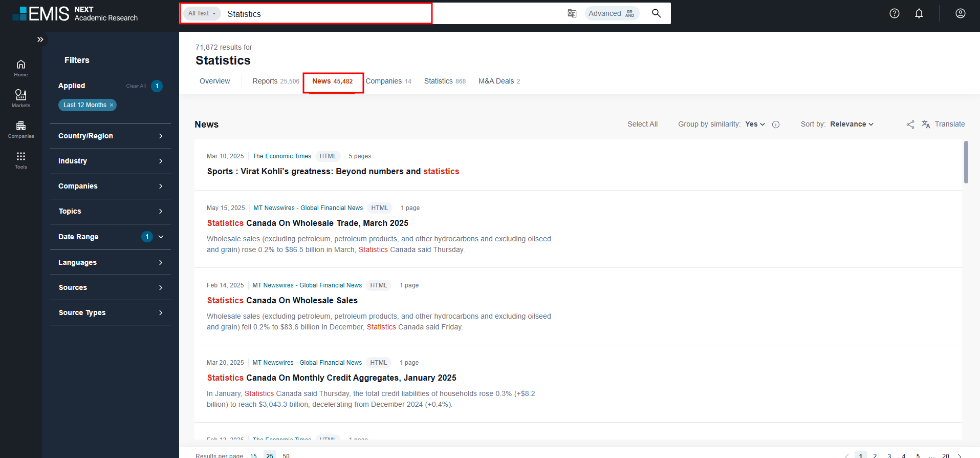Click the results list vertical scrollbar
The width and height of the screenshot is (980, 458).
(x=966, y=162)
